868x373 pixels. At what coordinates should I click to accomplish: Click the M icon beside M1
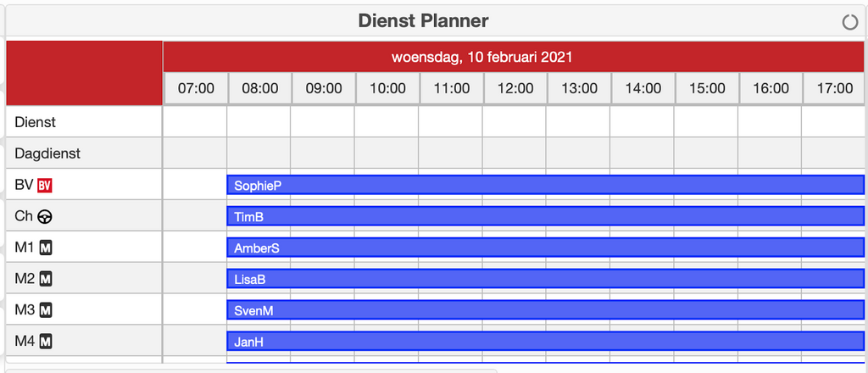click(47, 248)
